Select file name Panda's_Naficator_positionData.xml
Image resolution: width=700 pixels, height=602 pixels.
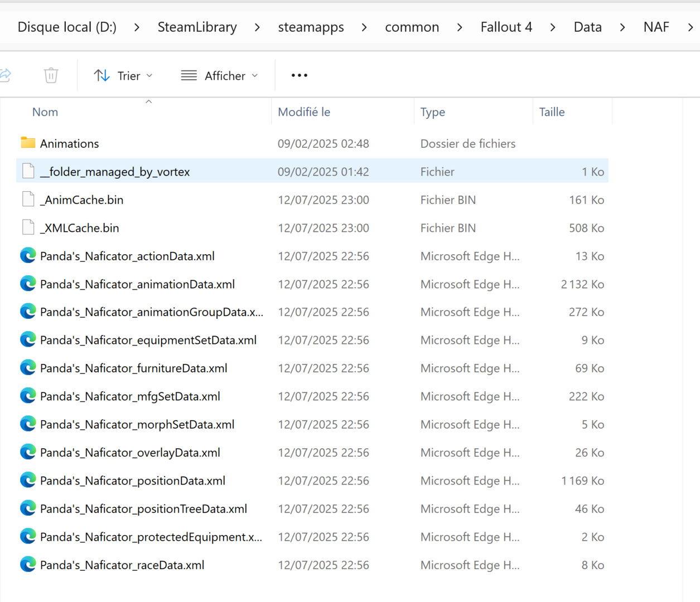point(133,481)
